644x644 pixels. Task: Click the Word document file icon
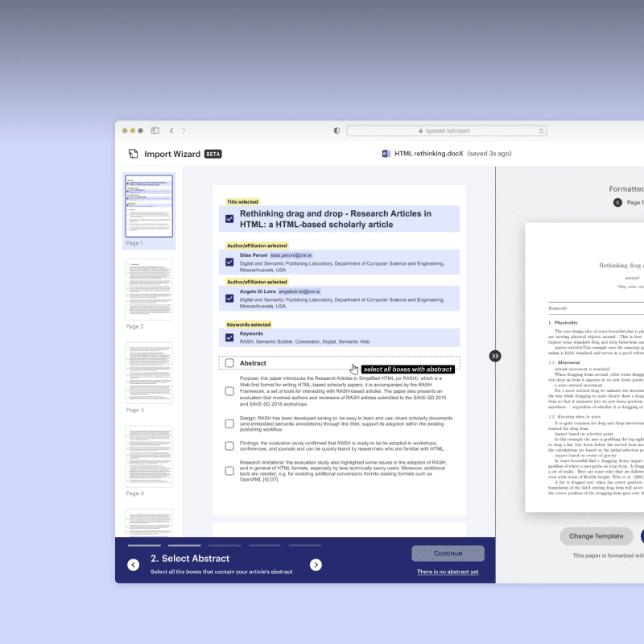386,154
